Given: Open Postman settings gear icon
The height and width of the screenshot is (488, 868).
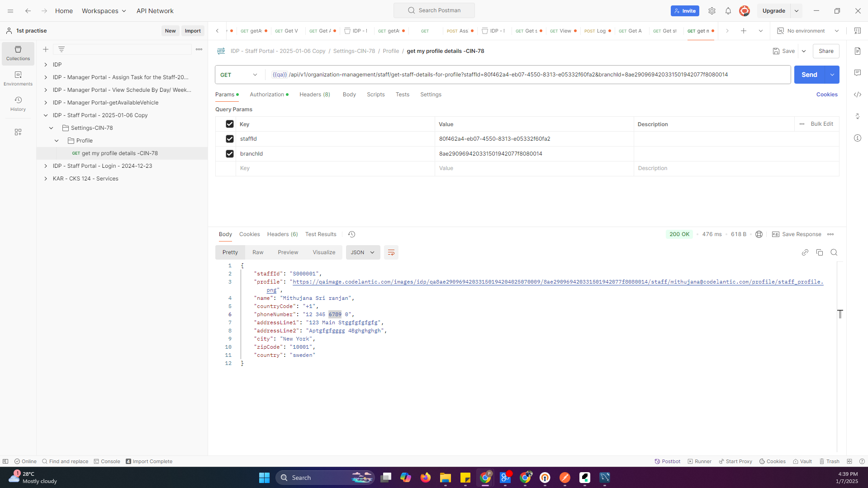Looking at the screenshot, I should coord(712,11).
